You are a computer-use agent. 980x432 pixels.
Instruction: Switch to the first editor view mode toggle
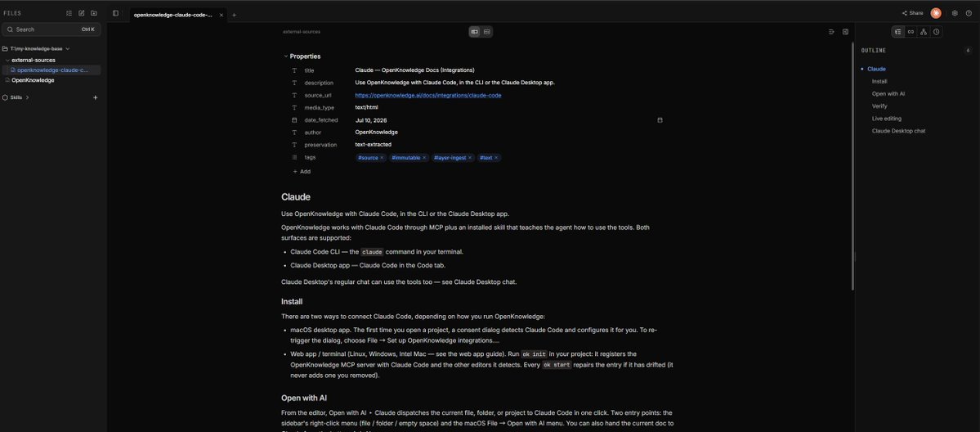[x=475, y=32]
